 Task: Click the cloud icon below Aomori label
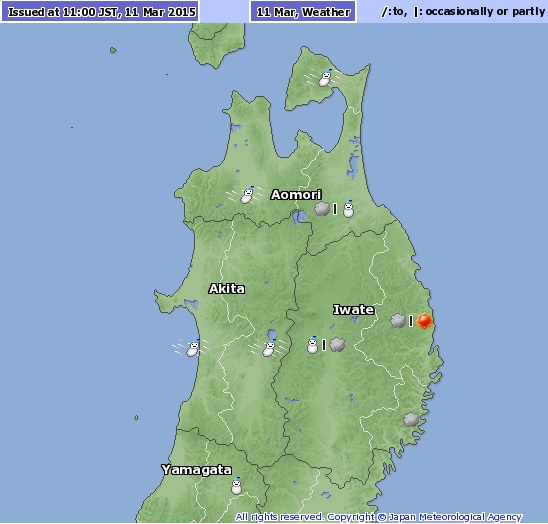click(322, 209)
